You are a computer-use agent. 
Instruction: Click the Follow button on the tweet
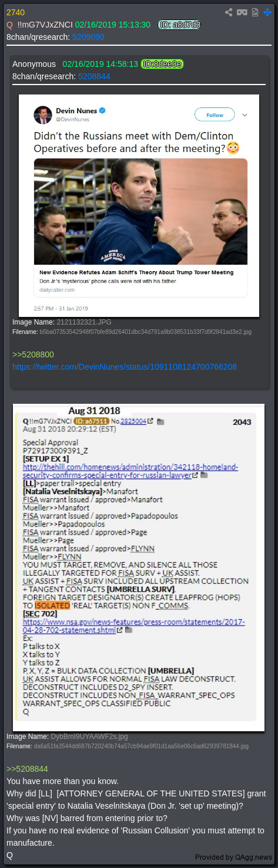[215, 114]
